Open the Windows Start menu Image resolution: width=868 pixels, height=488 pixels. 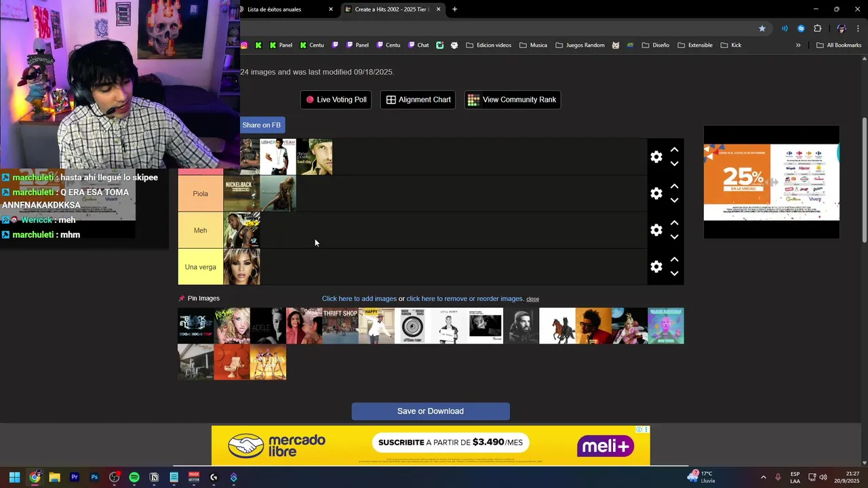coord(14,477)
